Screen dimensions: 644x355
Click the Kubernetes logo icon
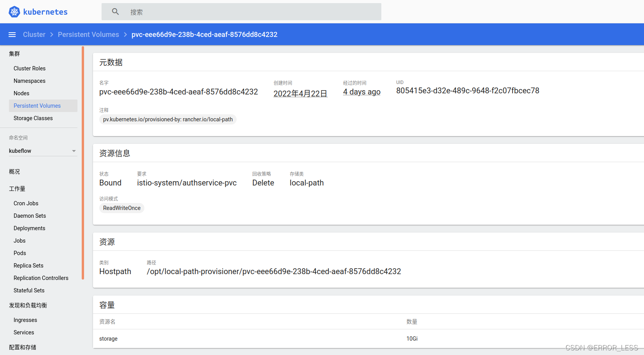tap(14, 12)
